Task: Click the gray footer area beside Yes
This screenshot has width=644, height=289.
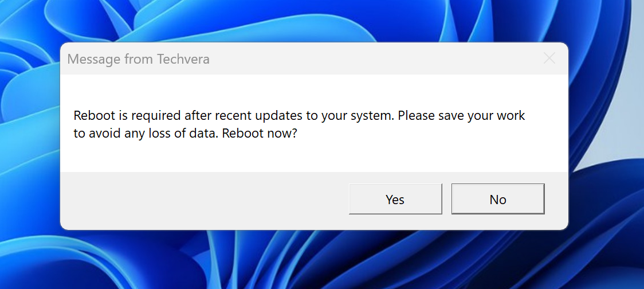Action: tap(205, 200)
